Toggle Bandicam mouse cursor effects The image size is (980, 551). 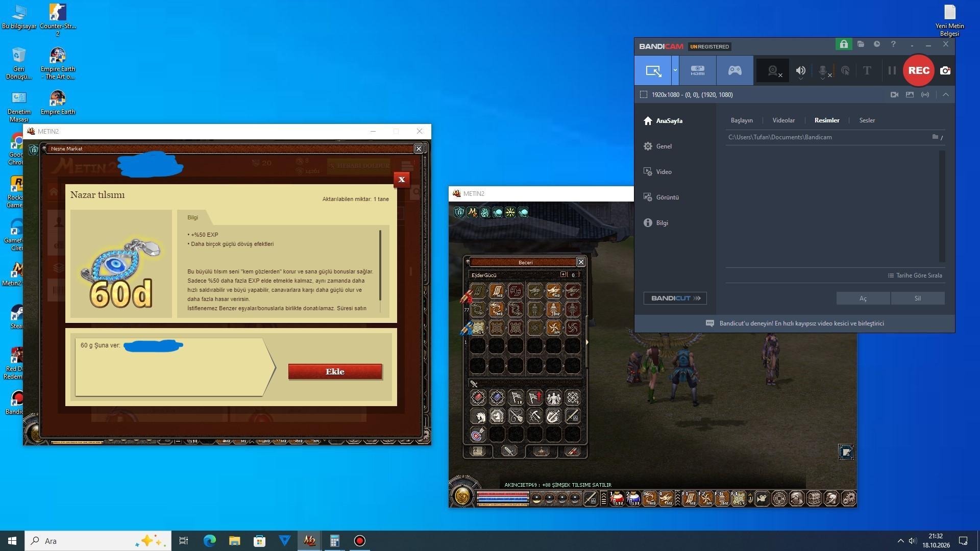[x=845, y=71]
